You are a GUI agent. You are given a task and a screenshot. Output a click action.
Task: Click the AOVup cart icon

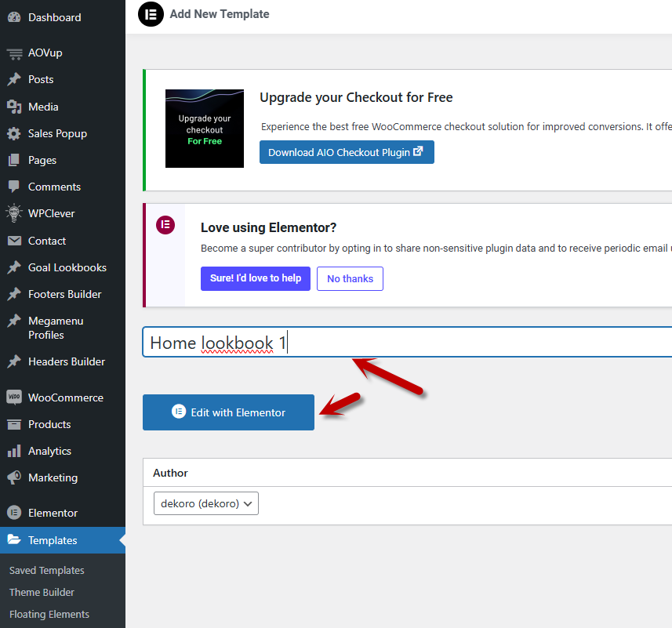[x=14, y=53]
